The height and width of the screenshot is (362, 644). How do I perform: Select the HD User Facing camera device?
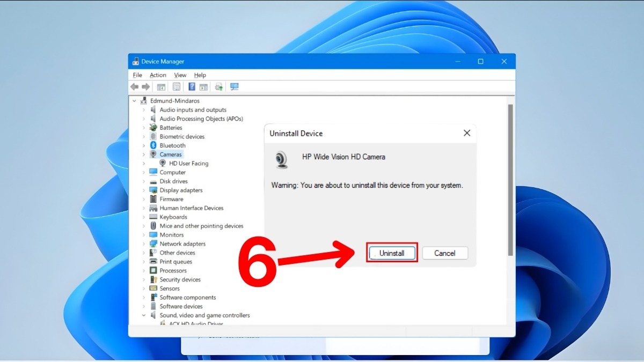pos(188,164)
